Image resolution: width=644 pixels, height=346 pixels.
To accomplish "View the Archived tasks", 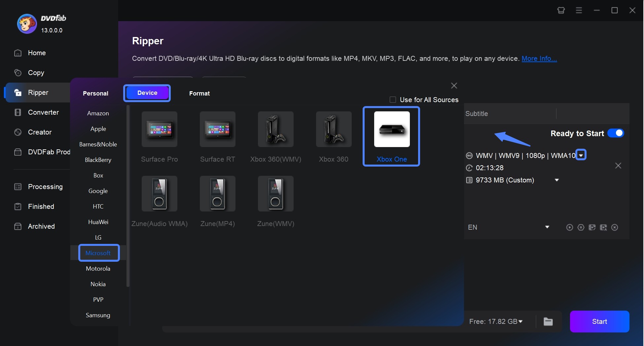I will coord(41,226).
